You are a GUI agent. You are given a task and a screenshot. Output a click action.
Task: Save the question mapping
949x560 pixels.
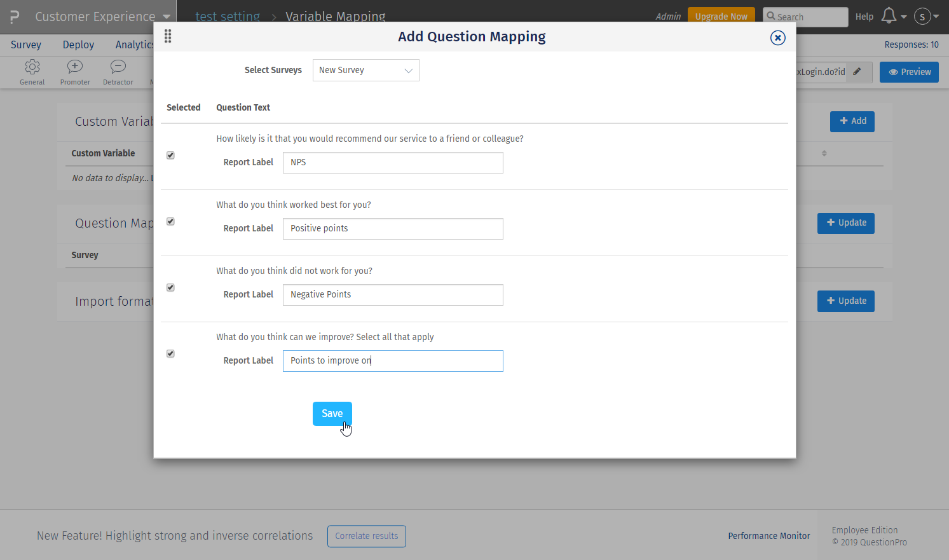(332, 413)
